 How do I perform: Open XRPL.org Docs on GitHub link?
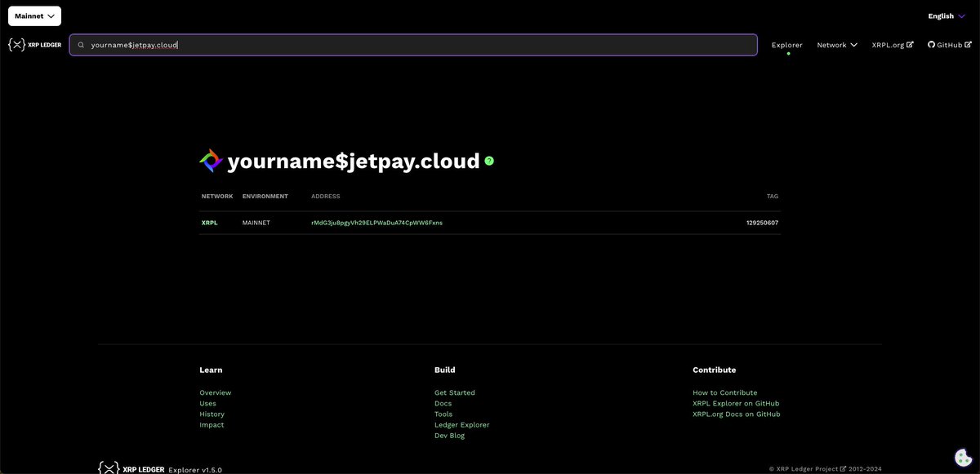coord(737,414)
